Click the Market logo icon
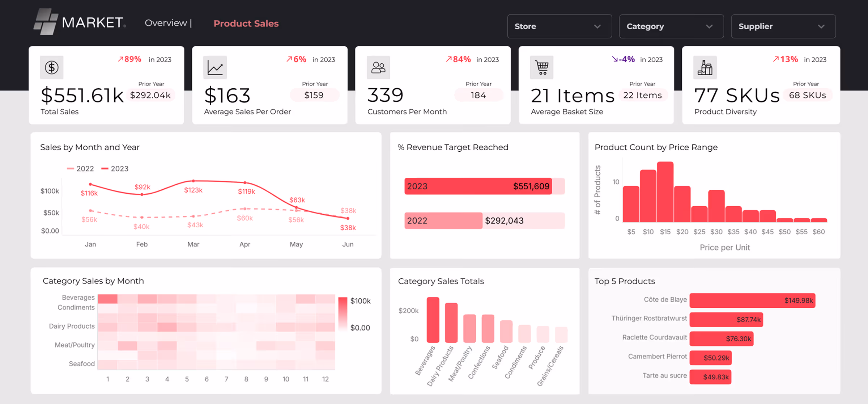868x404 pixels. tap(46, 22)
